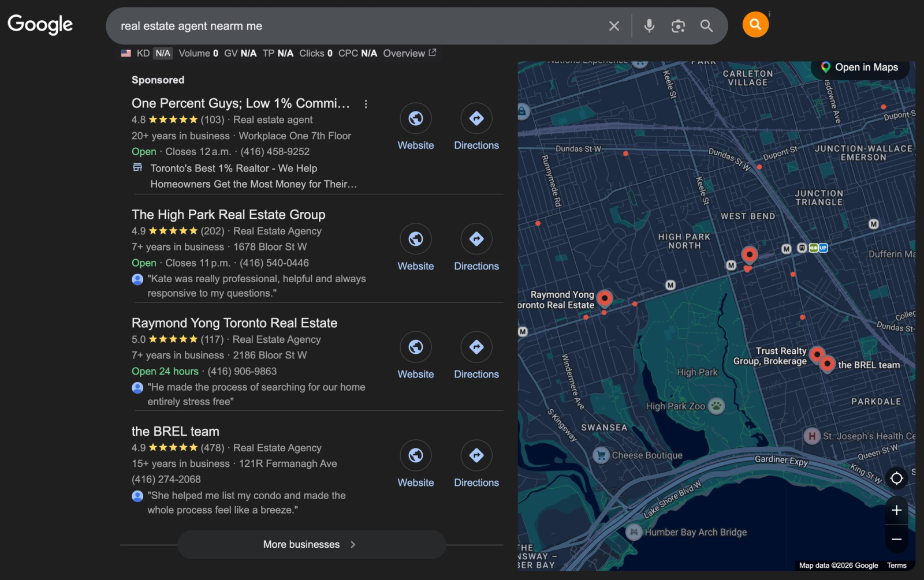Click the Raymond Yong map pin
This screenshot has height=580, width=924.
pos(605,298)
